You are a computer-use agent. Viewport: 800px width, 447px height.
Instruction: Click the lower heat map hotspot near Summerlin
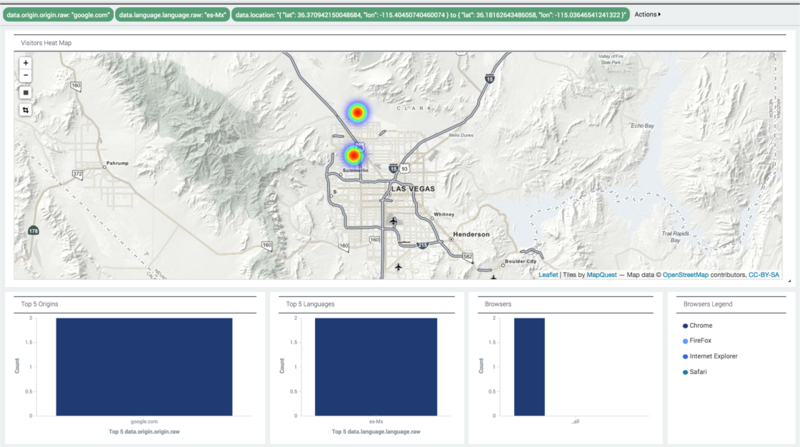point(354,156)
